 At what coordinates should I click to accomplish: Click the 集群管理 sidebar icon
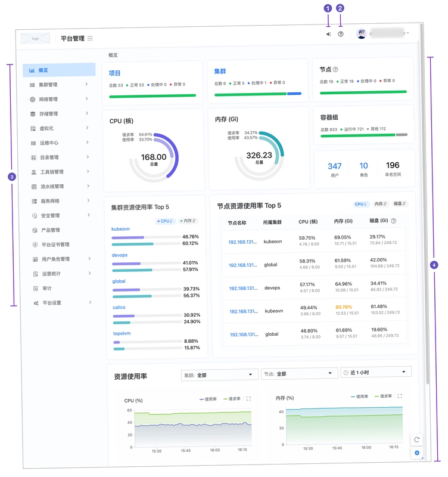pos(32,85)
